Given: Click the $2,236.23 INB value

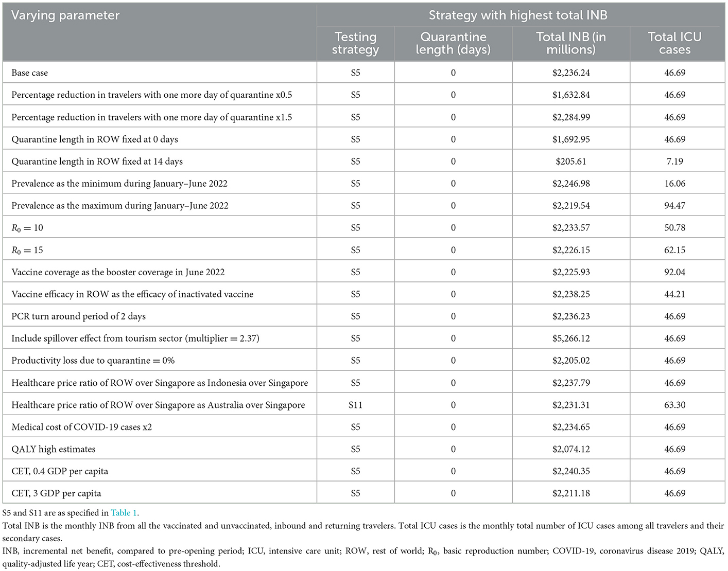Looking at the screenshot, I should tap(571, 316).
